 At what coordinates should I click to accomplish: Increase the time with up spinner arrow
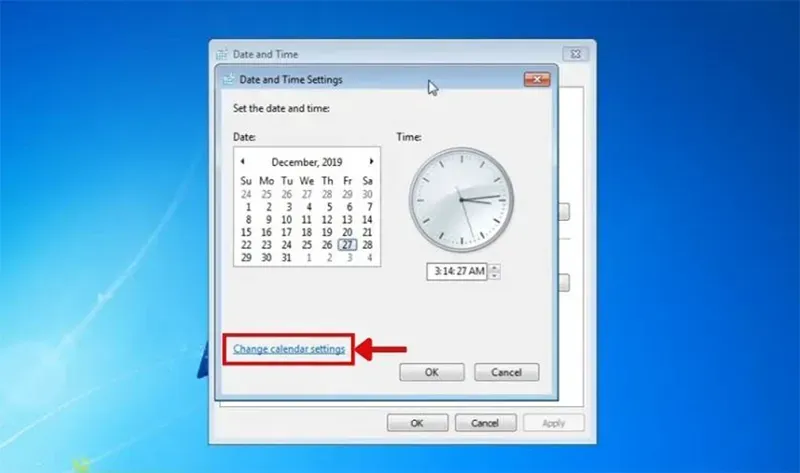(494, 267)
